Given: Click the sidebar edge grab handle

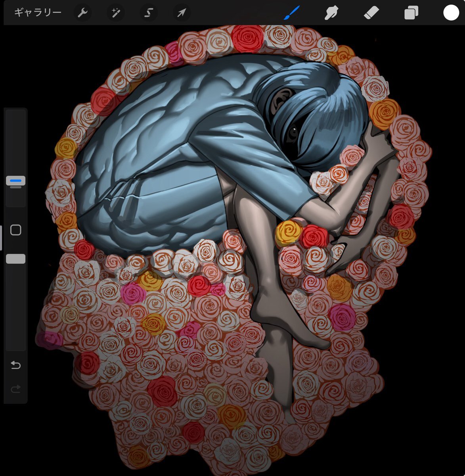Looking at the screenshot, I should (1, 238).
